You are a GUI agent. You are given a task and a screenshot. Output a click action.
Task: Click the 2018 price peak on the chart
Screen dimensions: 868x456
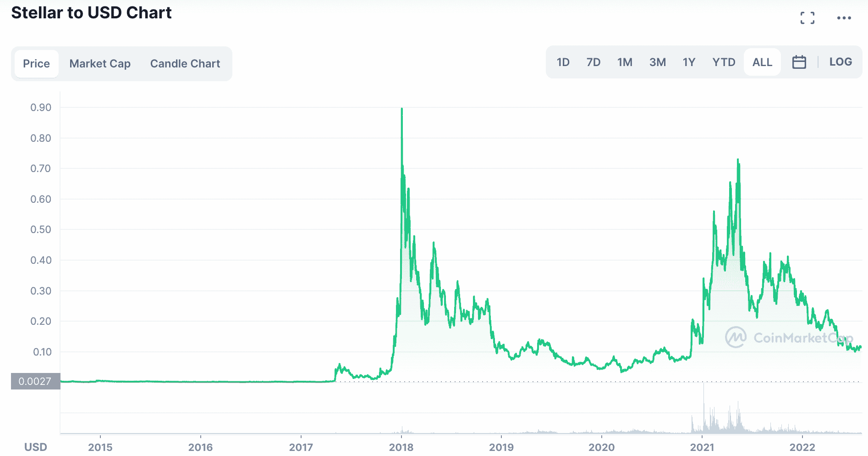402,109
